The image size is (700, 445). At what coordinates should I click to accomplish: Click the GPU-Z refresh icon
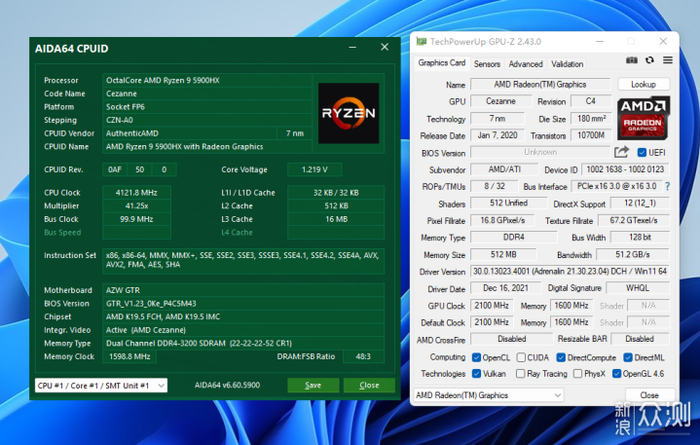649,62
